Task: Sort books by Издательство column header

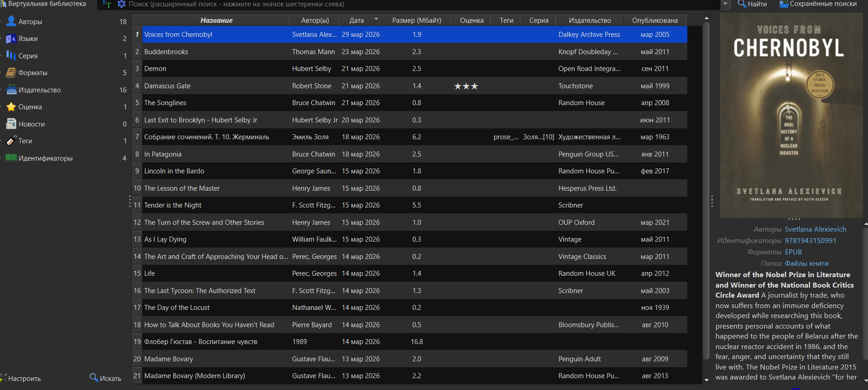Action: (590, 20)
